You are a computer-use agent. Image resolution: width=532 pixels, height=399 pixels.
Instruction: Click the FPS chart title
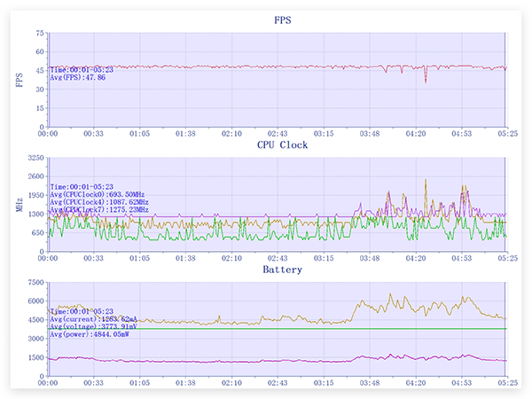(x=277, y=19)
